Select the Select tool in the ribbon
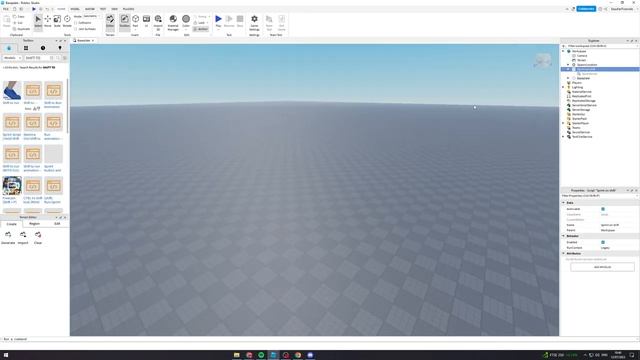The width and height of the screenshot is (640, 360). click(x=38, y=21)
